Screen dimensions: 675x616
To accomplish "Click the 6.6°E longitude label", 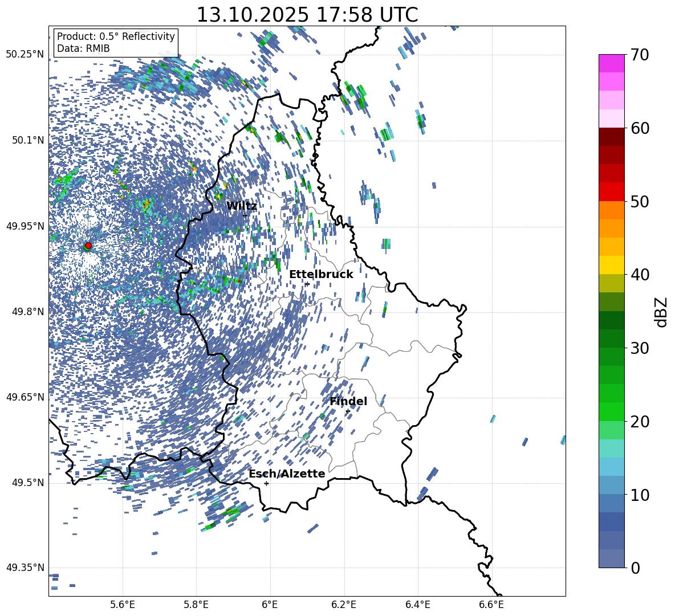I will [x=491, y=605].
